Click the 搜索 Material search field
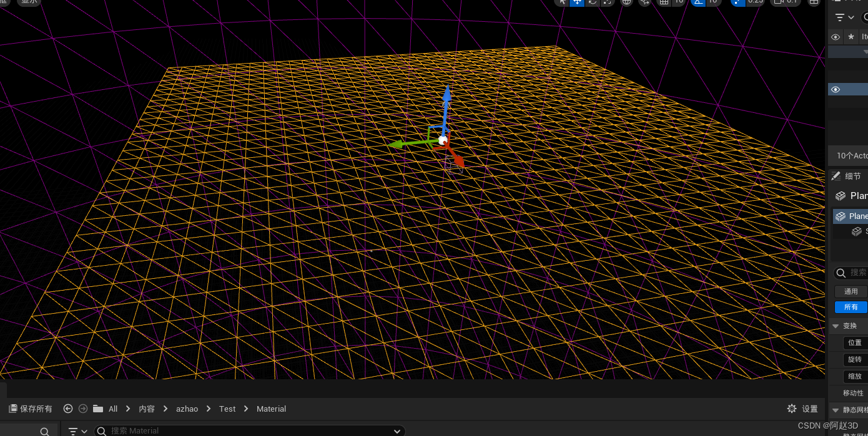 250,431
